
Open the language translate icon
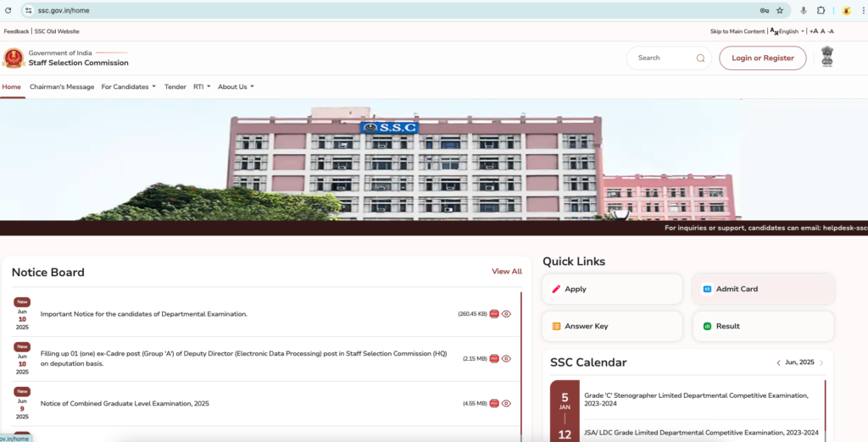click(774, 31)
